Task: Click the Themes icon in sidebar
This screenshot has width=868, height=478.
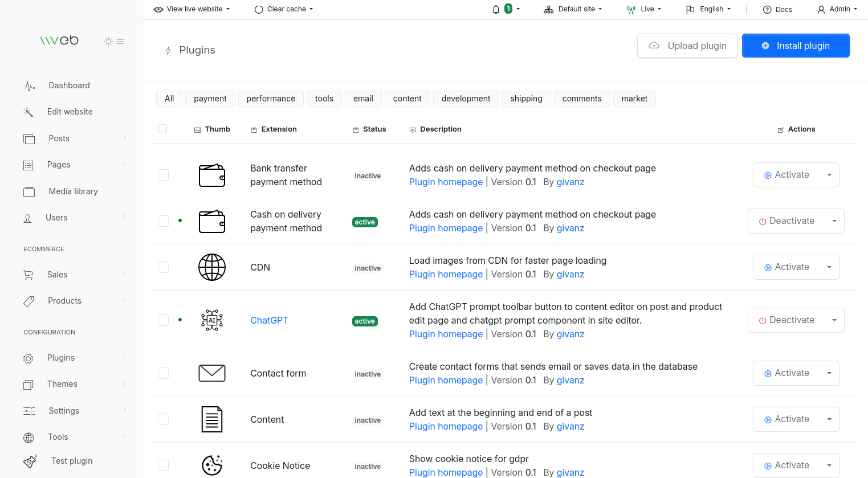Action: pos(28,385)
